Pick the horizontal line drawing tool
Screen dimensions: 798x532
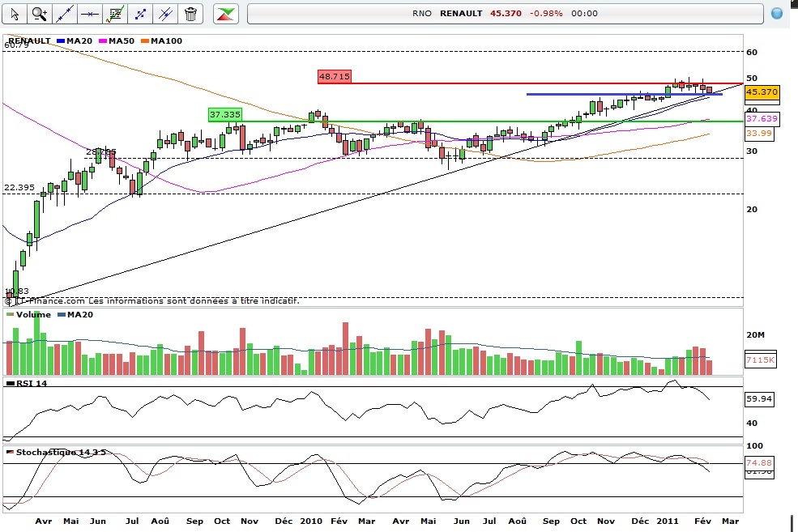tap(90, 14)
